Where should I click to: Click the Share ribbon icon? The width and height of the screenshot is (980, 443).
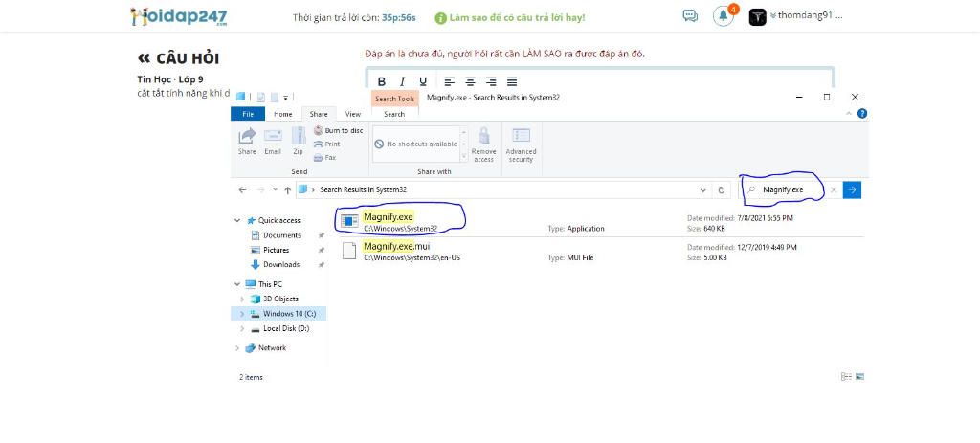[247, 142]
